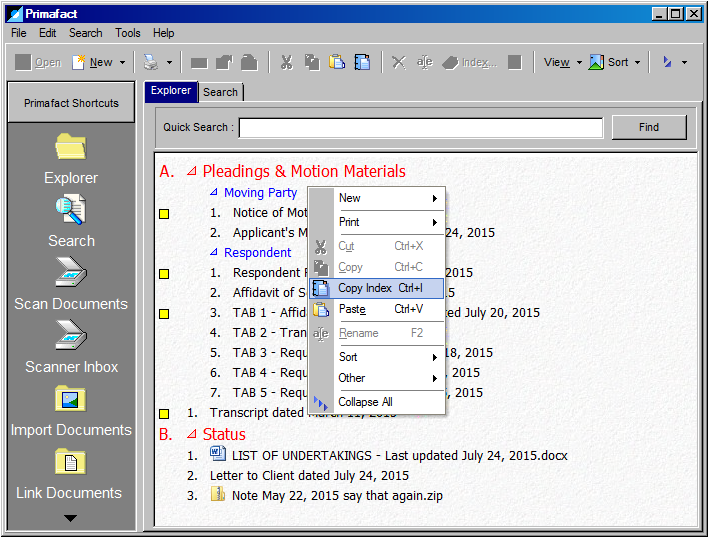Image resolution: width=709 pixels, height=537 pixels.
Task: Switch to the Search tab
Action: 221,92
